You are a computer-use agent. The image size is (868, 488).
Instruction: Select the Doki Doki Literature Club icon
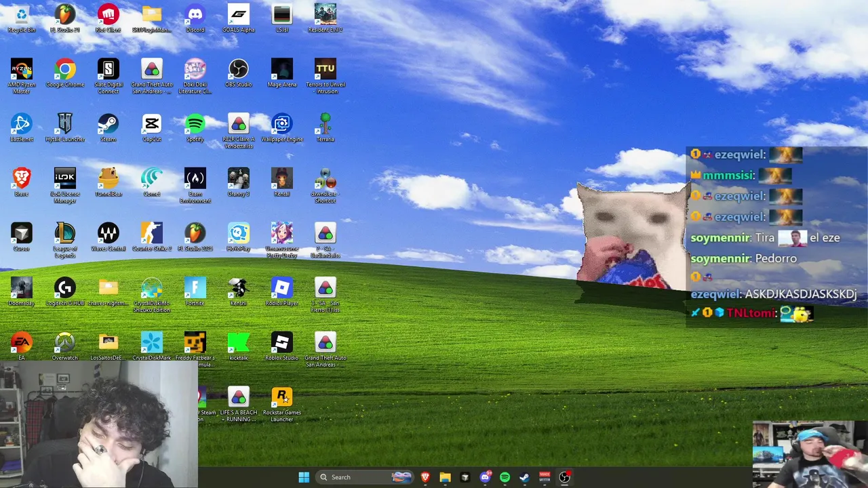[195, 76]
